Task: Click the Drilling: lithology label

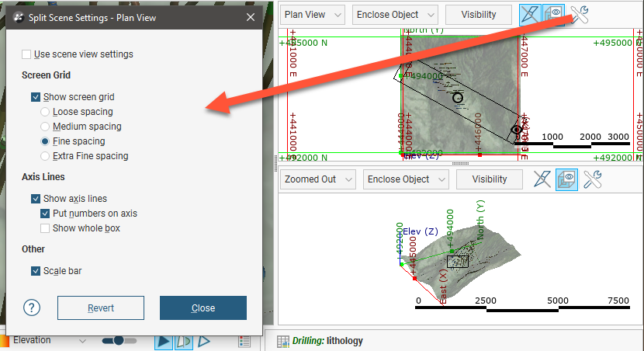Action: coord(327,341)
